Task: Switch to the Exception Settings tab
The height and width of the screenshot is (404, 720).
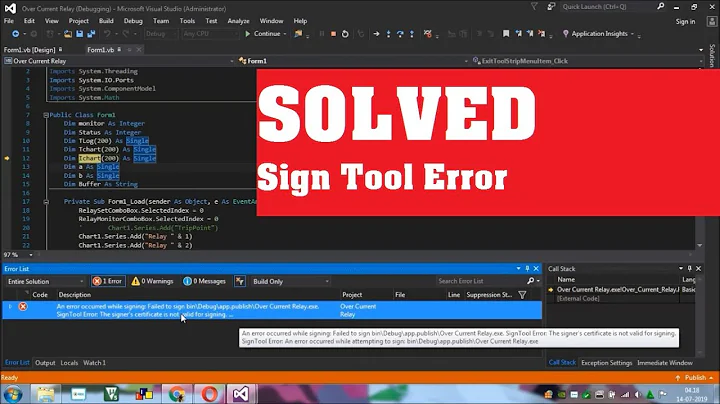Action: tap(607, 363)
